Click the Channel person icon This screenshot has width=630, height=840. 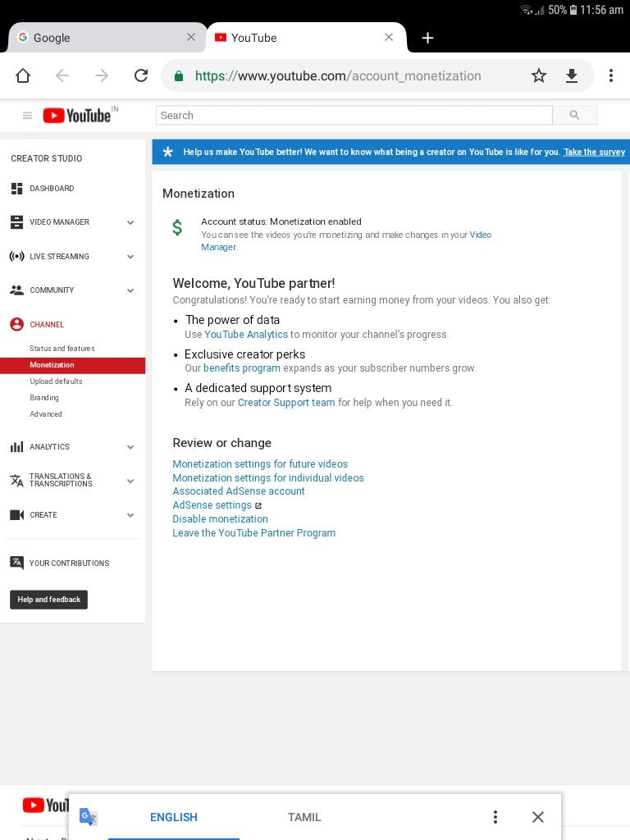16,324
